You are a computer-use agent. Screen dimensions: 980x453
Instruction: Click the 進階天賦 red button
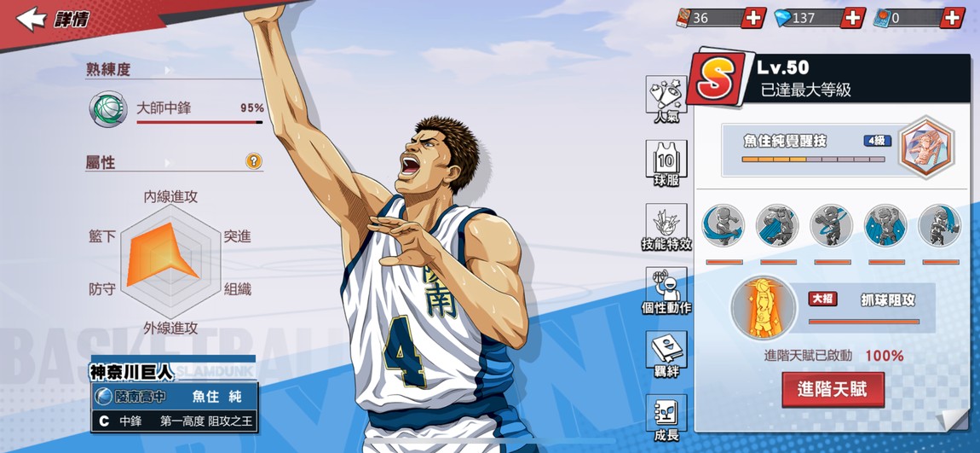(833, 390)
